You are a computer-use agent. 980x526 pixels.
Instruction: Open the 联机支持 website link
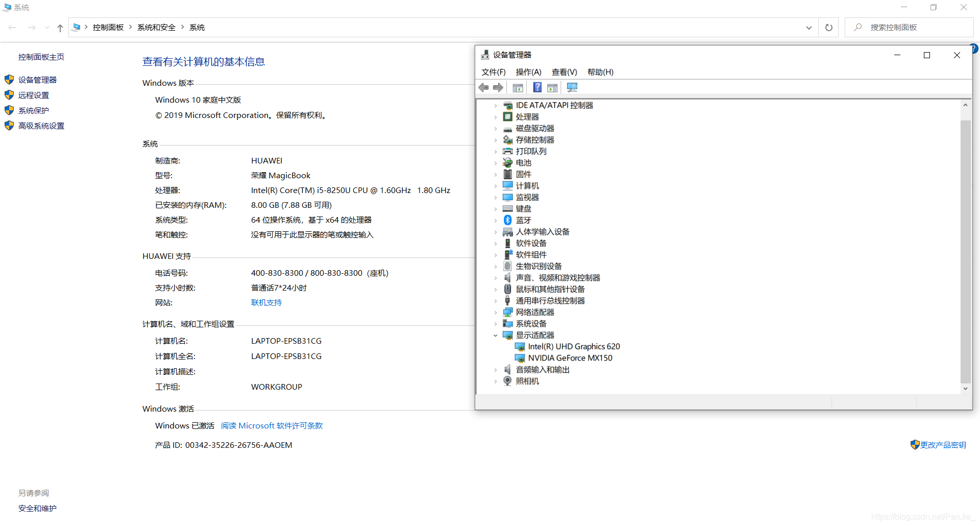(x=266, y=303)
